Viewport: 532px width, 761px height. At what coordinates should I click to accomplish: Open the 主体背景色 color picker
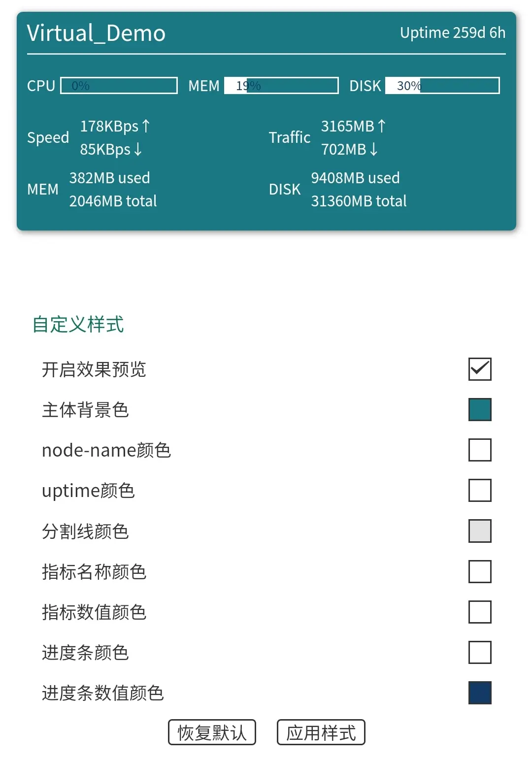click(x=480, y=409)
